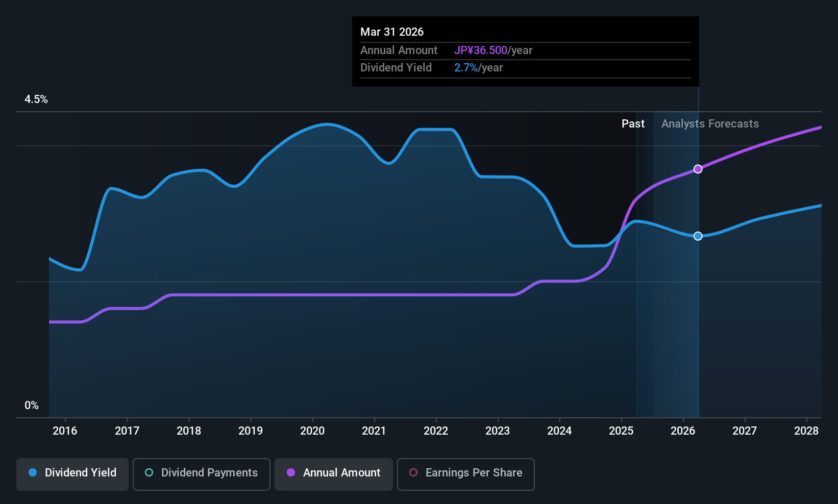
Task: Select the blue data point marker on Dividend Yield line
Action: pos(698,236)
